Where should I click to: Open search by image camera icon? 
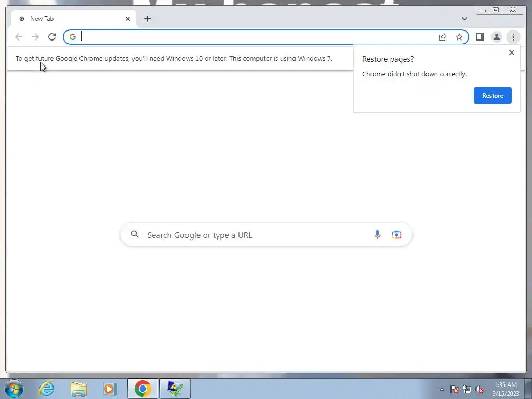[396, 235]
